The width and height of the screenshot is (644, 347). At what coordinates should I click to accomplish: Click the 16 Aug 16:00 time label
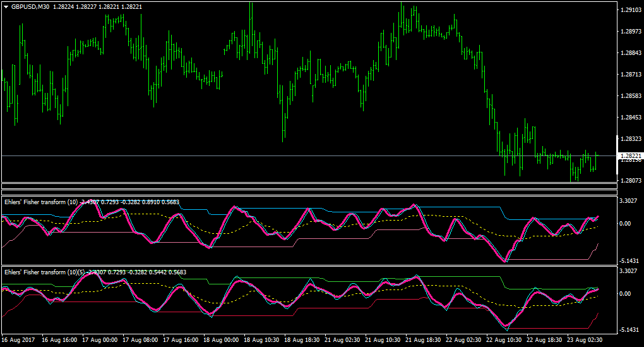(x=59, y=340)
